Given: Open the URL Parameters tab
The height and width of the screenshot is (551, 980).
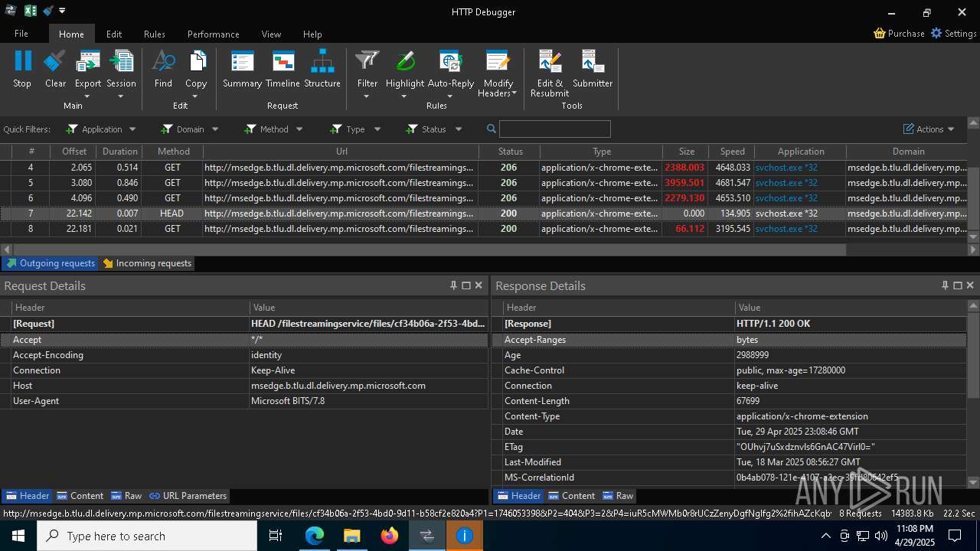Looking at the screenshot, I should click(x=188, y=496).
